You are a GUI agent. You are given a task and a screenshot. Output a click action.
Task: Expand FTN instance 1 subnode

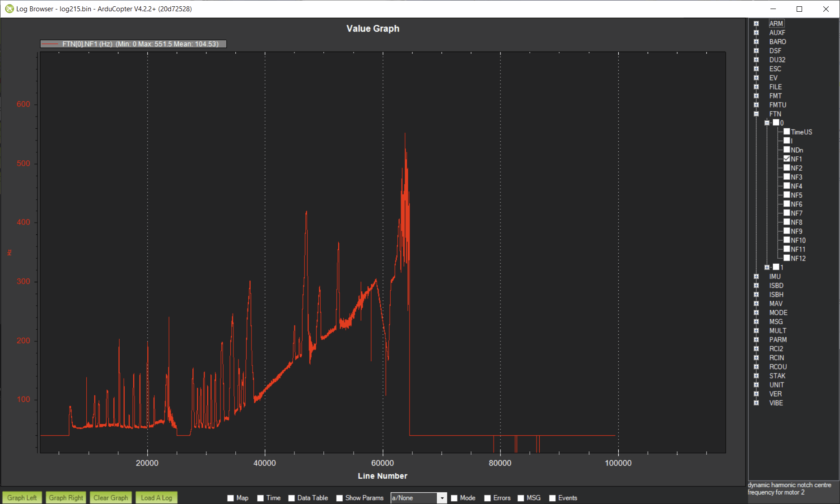[x=767, y=267]
